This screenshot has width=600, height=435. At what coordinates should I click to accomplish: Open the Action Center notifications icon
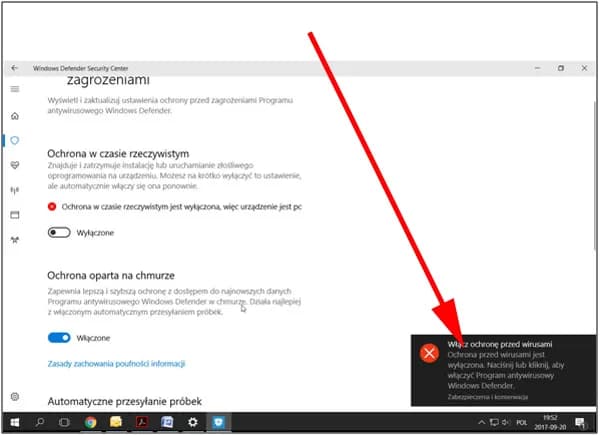[x=580, y=422]
